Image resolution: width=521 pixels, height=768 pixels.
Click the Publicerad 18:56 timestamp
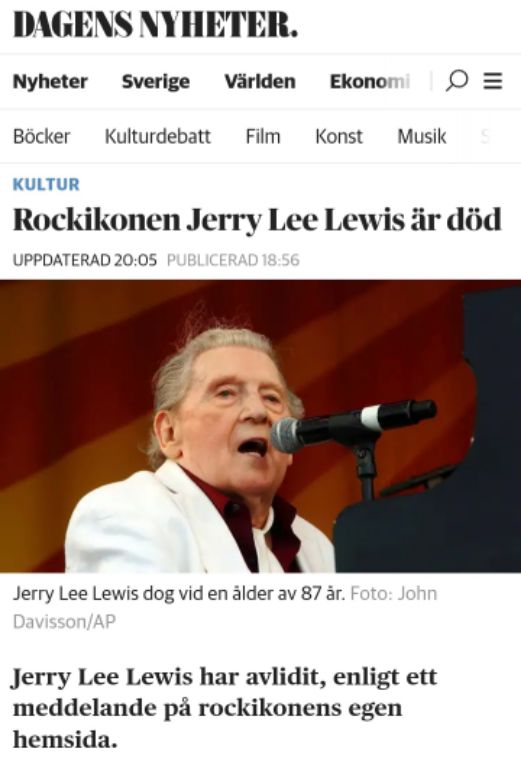(x=233, y=260)
